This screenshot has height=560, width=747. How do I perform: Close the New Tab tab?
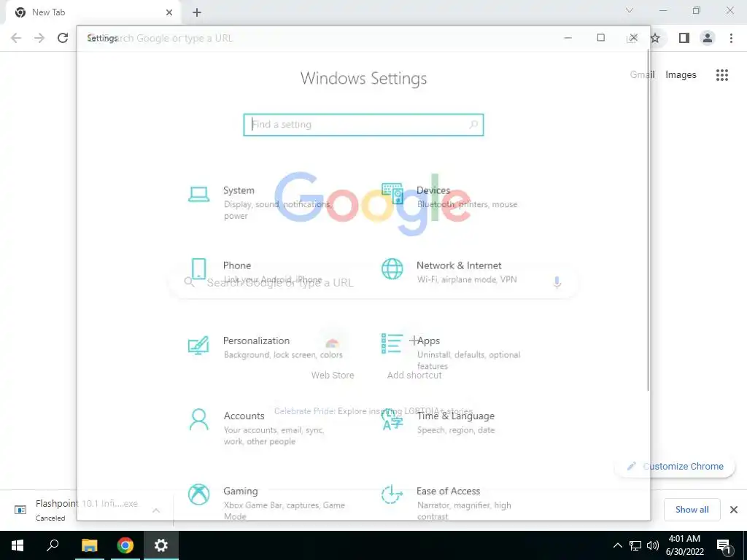[x=169, y=12]
